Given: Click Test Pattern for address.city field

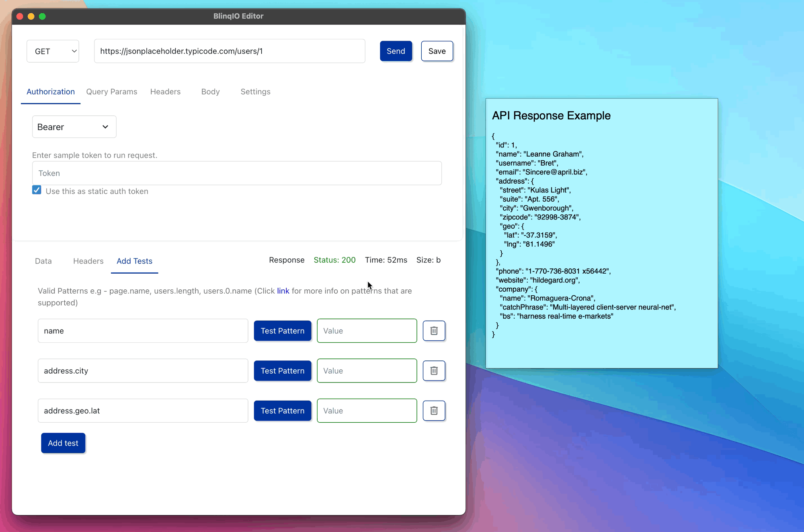Looking at the screenshot, I should point(282,370).
